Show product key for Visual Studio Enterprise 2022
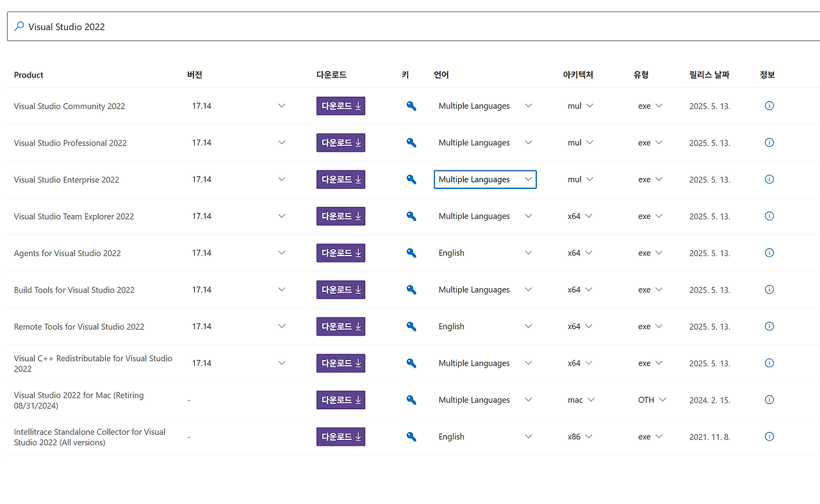Viewport: 820px width, 504px height. point(411,179)
